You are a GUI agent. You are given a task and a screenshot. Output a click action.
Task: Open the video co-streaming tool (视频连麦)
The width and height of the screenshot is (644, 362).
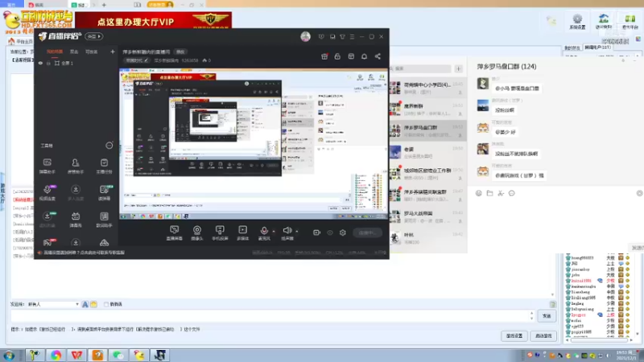(47, 192)
